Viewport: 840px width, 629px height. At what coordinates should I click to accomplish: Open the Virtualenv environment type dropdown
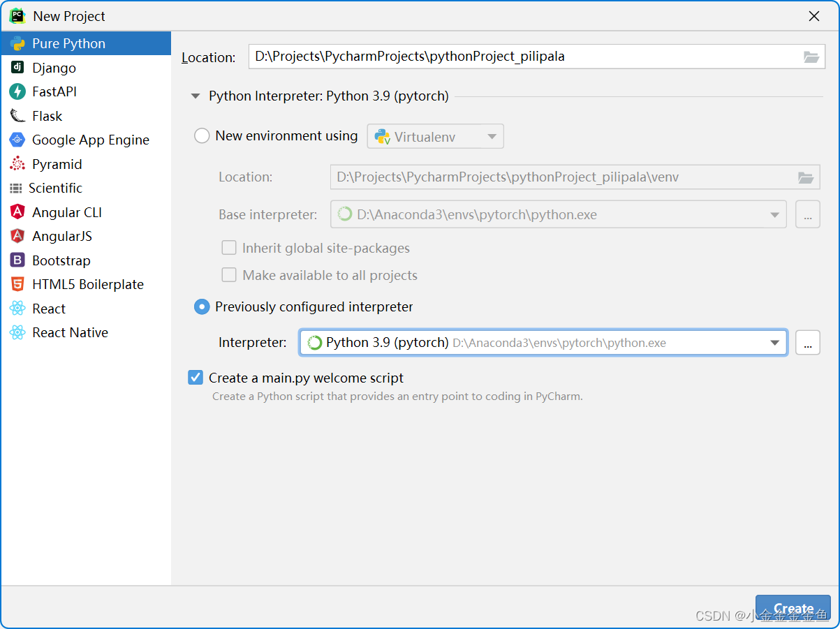pyautogui.click(x=436, y=137)
